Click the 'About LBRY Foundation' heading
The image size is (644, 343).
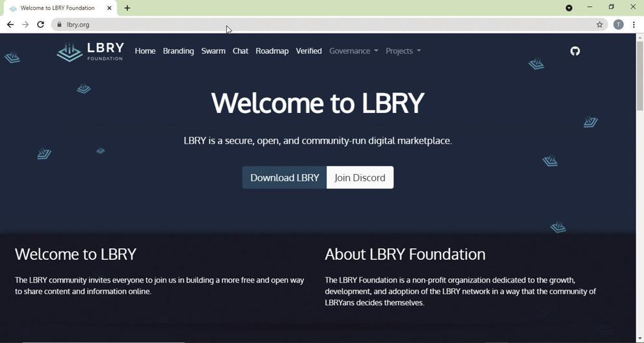pos(405,255)
